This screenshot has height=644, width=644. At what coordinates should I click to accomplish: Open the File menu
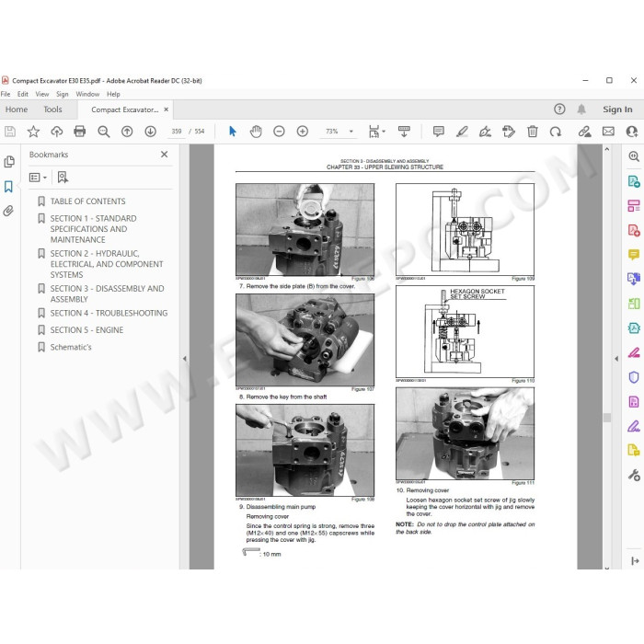(x=6, y=94)
